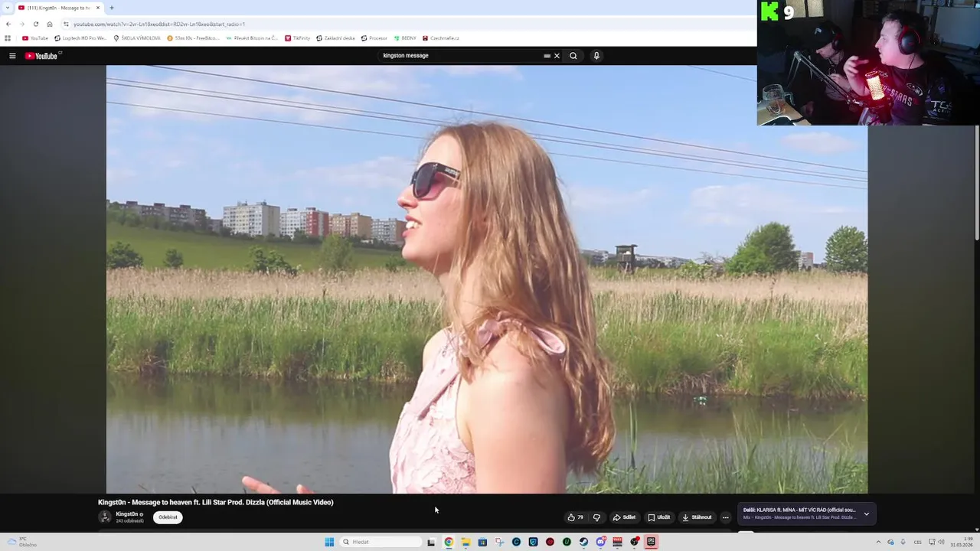Open Kingst0n channel name link
Screen dimensions: 980x551
[127, 514]
